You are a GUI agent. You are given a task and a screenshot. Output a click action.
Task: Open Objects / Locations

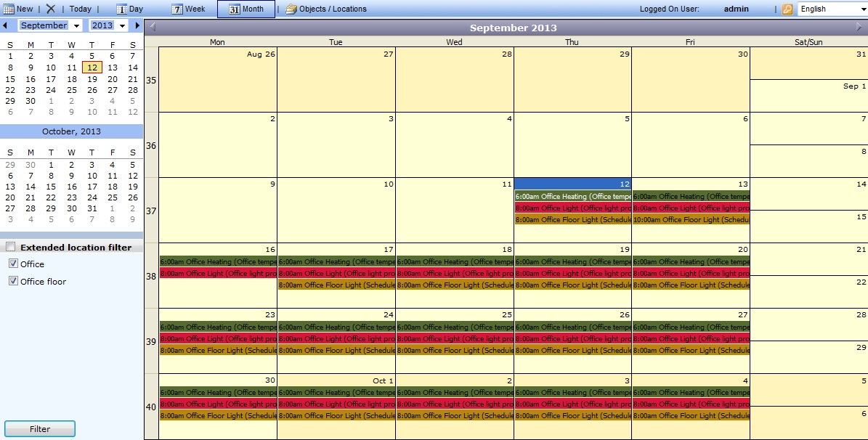pyautogui.click(x=326, y=9)
